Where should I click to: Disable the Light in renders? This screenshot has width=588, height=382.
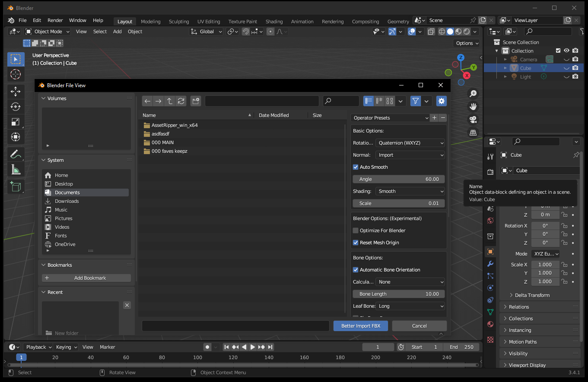point(575,77)
